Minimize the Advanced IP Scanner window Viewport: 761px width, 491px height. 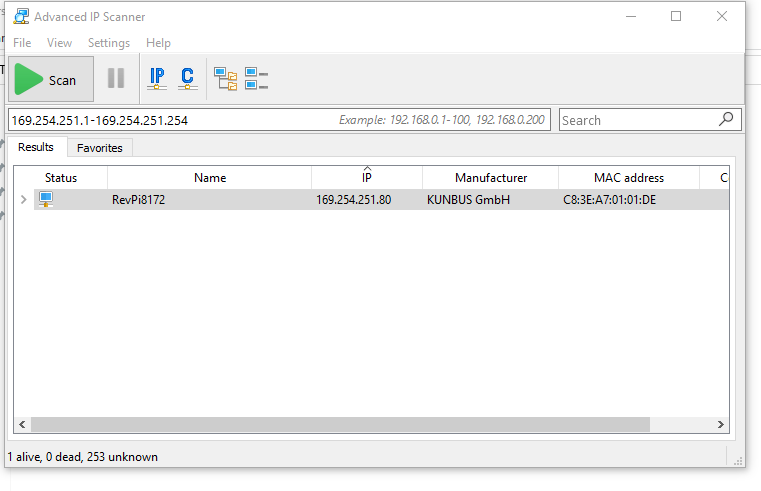(x=631, y=16)
